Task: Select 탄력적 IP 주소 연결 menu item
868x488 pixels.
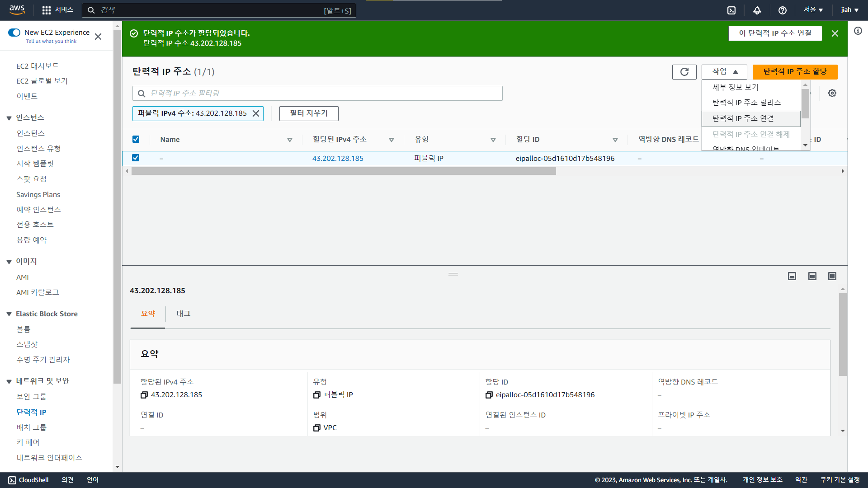Action: [743, 118]
